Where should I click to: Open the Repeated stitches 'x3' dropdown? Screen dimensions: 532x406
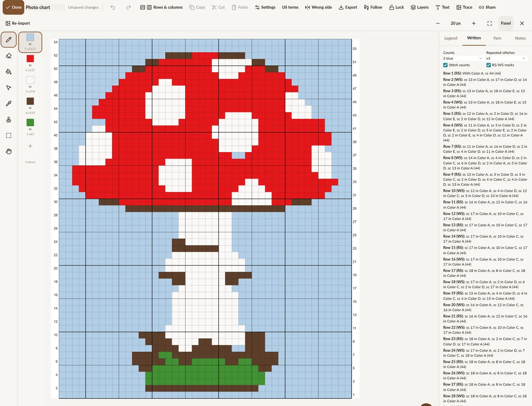pos(506,58)
